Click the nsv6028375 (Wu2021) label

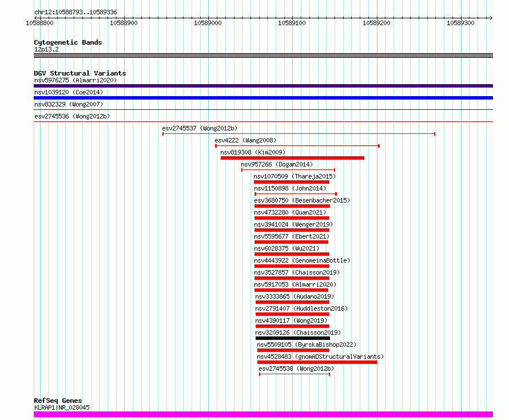point(287,248)
